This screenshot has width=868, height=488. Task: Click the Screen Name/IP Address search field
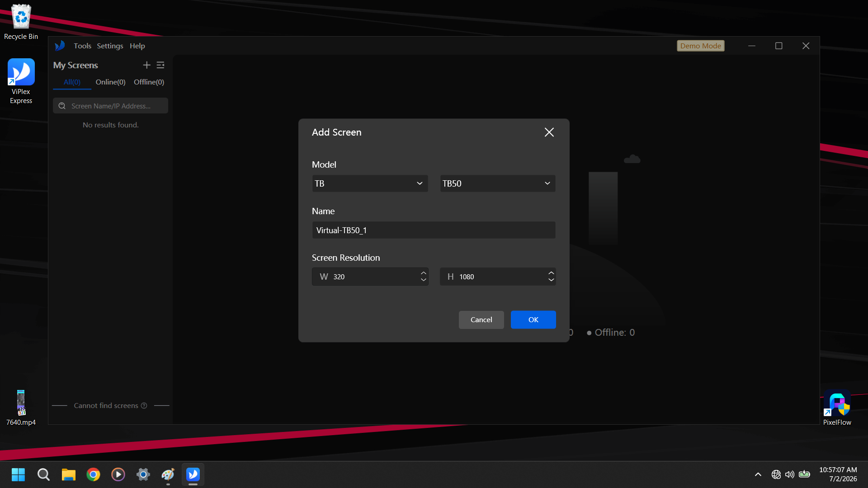pos(111,106)
